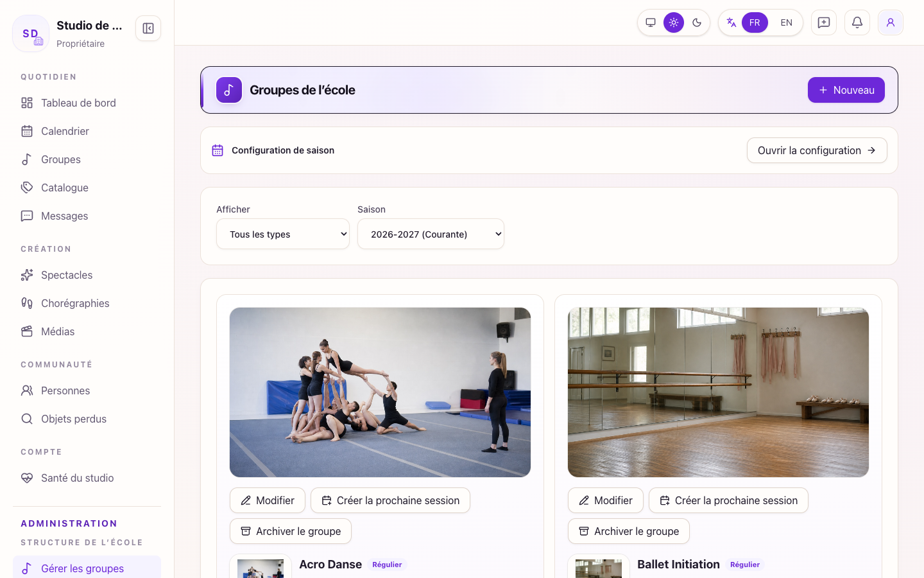Select the light theme sun toggle
Viewport: 924px width, 578px height.
pyautogui.click(x=674, y=22)
